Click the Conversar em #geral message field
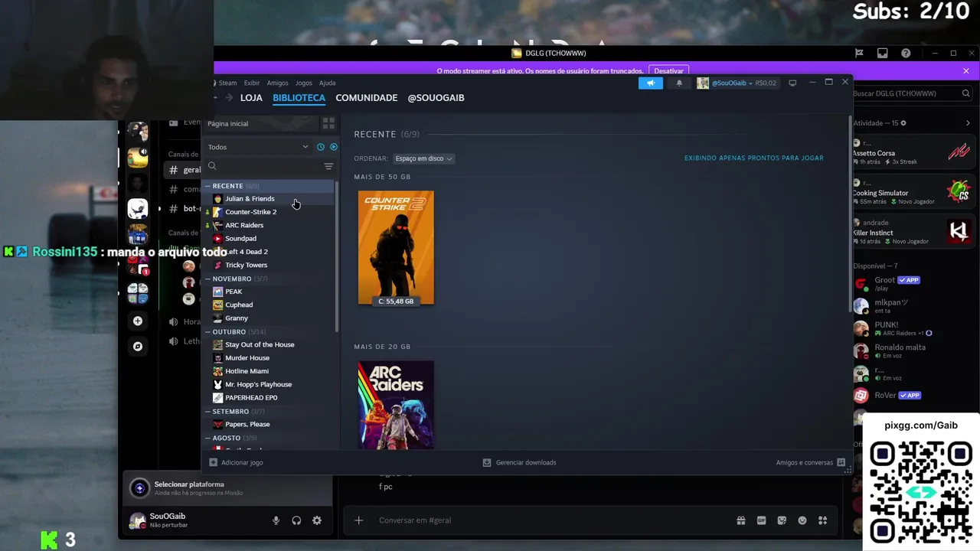The image size is (980, 551). (x=551, y=520)
